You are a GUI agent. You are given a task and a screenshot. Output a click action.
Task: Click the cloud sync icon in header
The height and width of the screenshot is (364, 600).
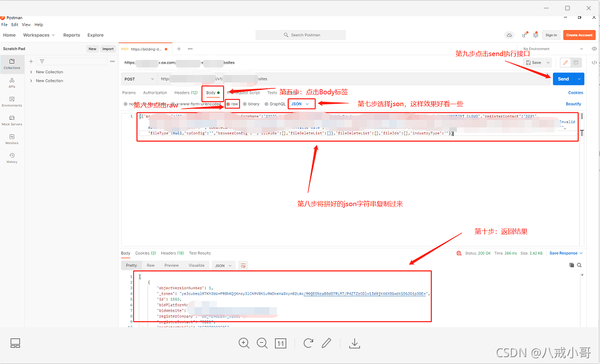[x=509, y=35]
